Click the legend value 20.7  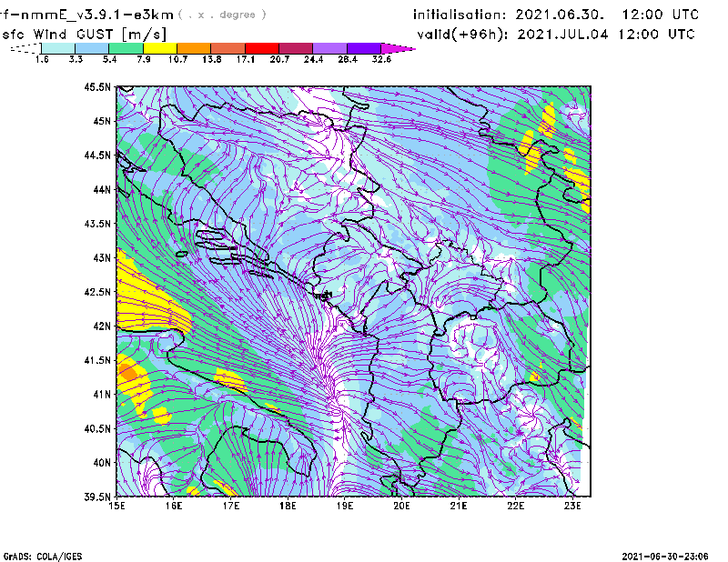(279, 59)
